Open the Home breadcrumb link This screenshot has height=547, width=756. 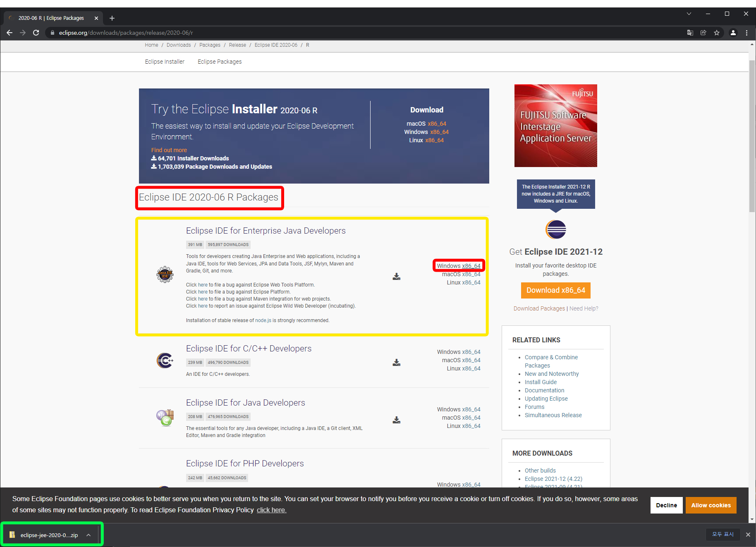tap(151, 45)
